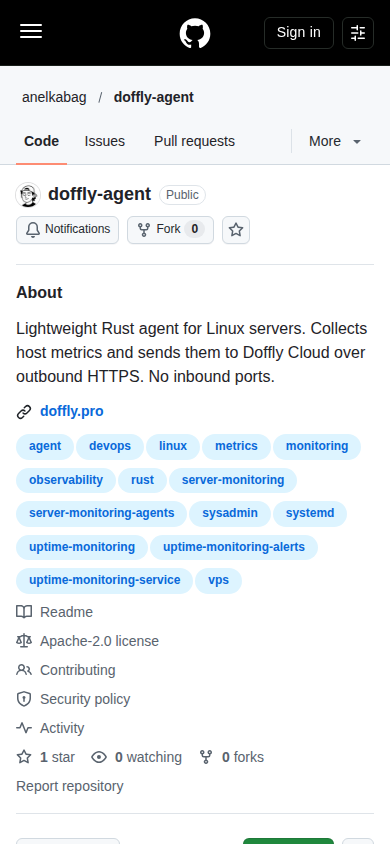Screen dimensions: 390x844
Task: Click the anelkabag owner avatar
Action: click(x=28, y=194)
